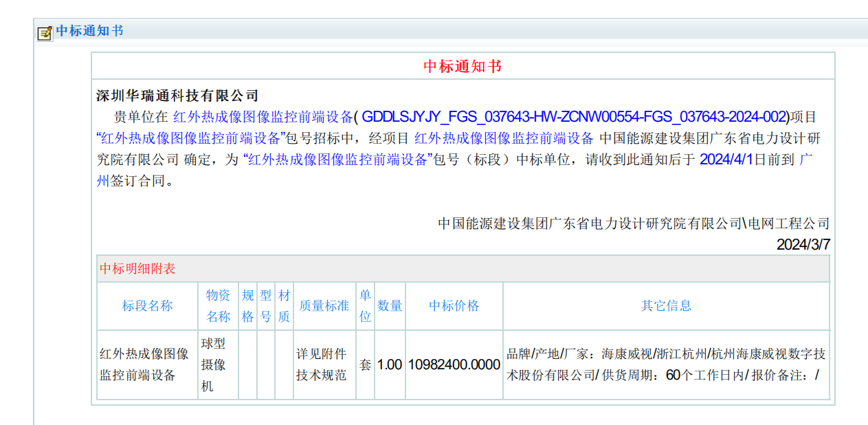Click the 标段名称 column header
Viewport: 868px width, 425px height.
point(147,306)
